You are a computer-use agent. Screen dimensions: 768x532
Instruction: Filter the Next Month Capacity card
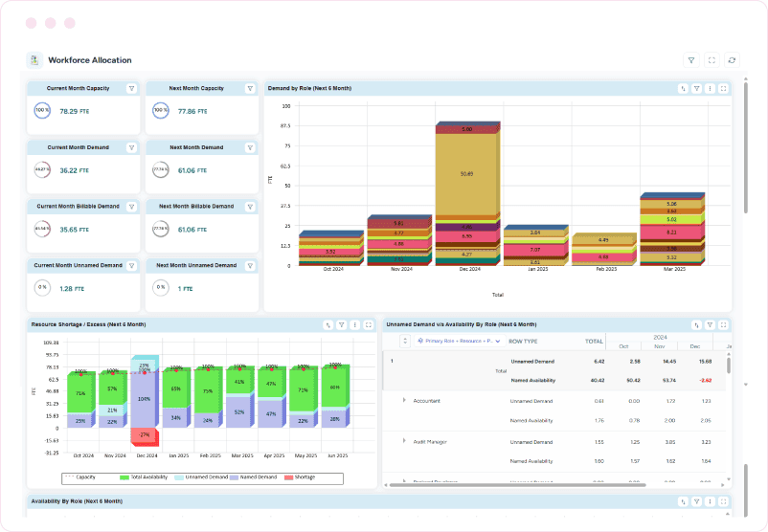[x=250, y=89]
